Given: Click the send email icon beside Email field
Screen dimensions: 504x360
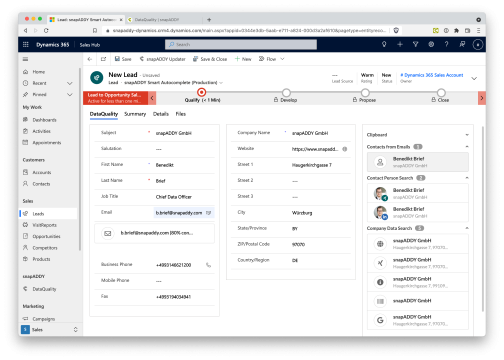Looking at the screenshot, I should coord(209,213).
